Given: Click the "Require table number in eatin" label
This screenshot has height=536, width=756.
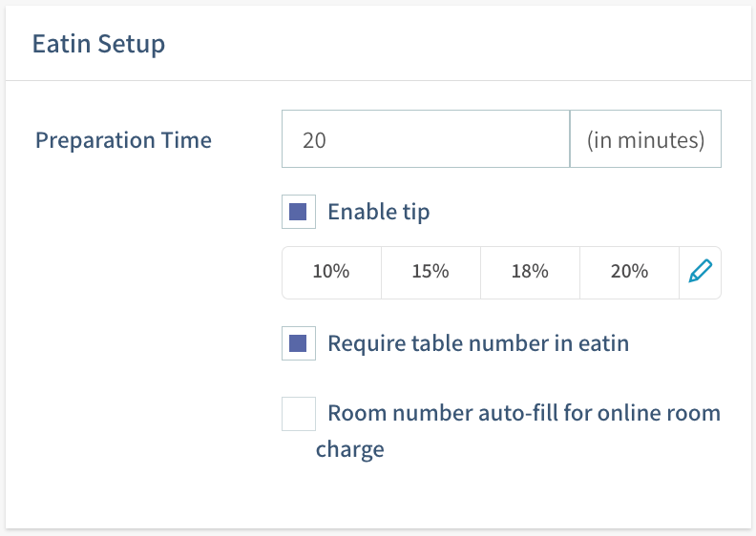Looking at the screenshot, I should (477, 343).
